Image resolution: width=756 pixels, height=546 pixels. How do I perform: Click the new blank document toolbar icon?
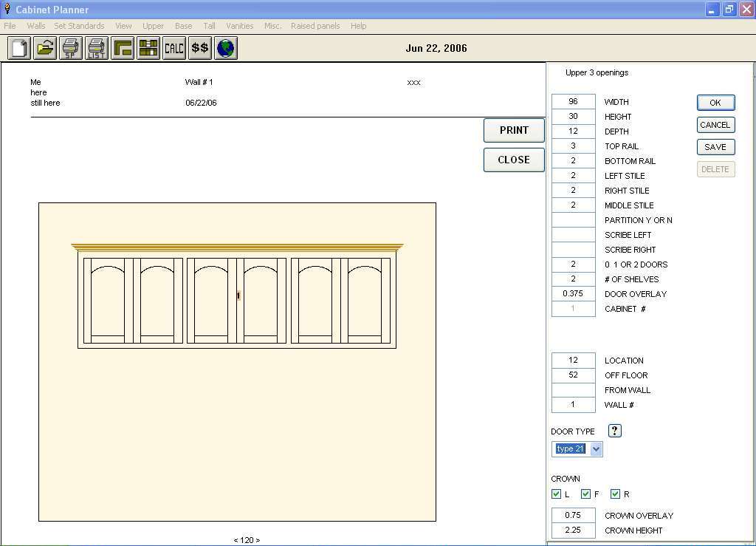19,48
